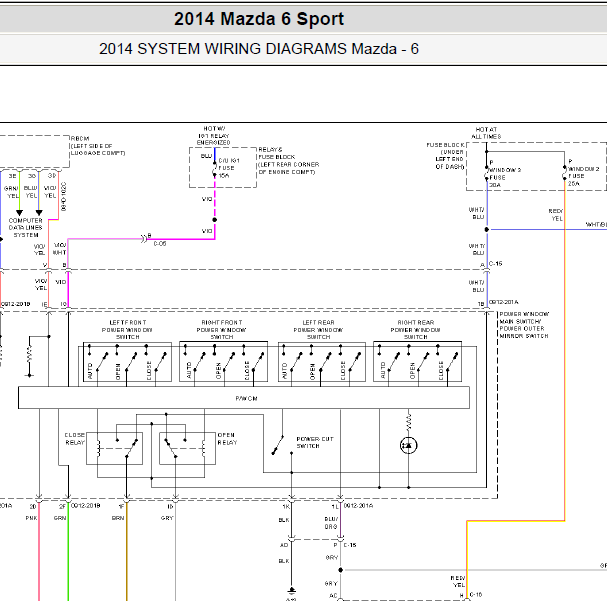Click the "RELAY & FUSE BLOCK" location label
This screenshot has height=601, width=607.
click(288, 161)
